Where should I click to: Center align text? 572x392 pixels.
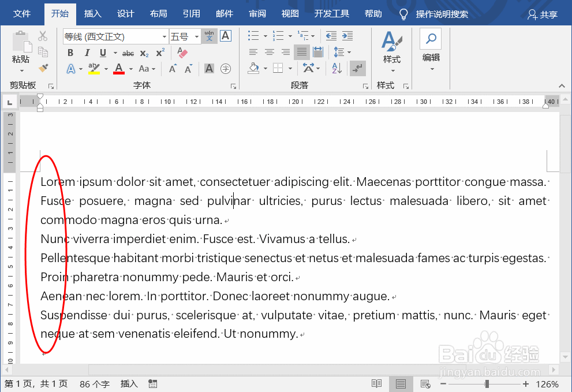270,52
